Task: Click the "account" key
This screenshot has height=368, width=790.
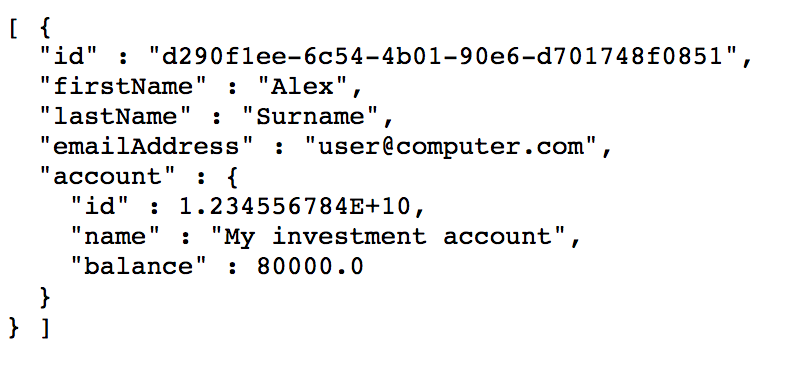Action: [x=109, y=176]
